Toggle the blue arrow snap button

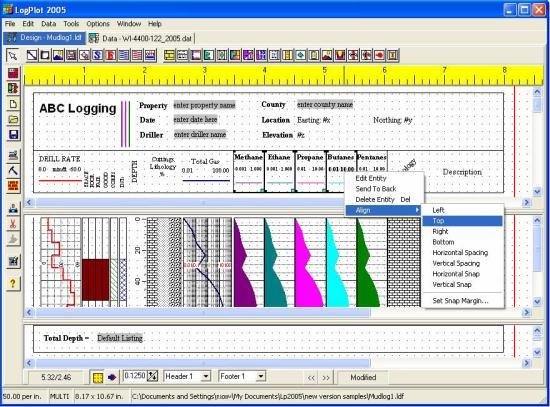click(x=112, y=378)
